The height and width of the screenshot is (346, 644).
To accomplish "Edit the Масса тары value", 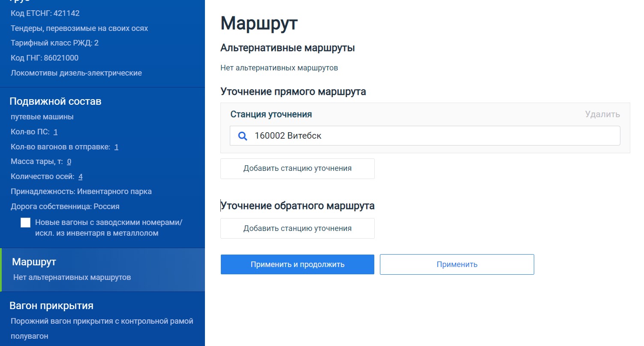I will pyautogui.click(x=69, y=162).
